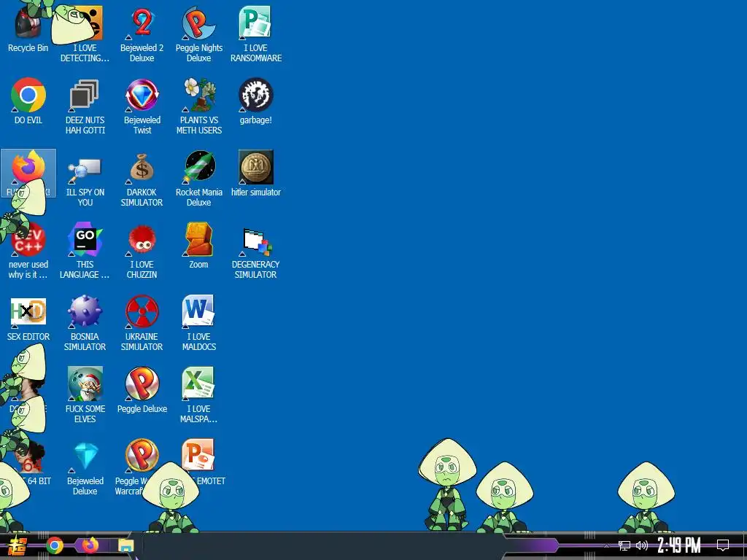Open the I LOVE RANSOMWARE Publisher shortcut
The height and width of the screenshot is (560, 747).
[256, 34]
